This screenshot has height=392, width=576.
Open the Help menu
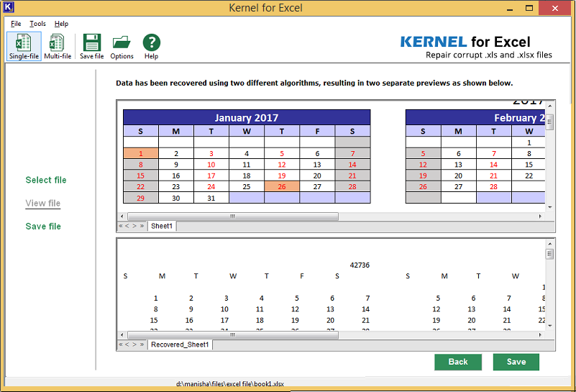pos(61,24)
